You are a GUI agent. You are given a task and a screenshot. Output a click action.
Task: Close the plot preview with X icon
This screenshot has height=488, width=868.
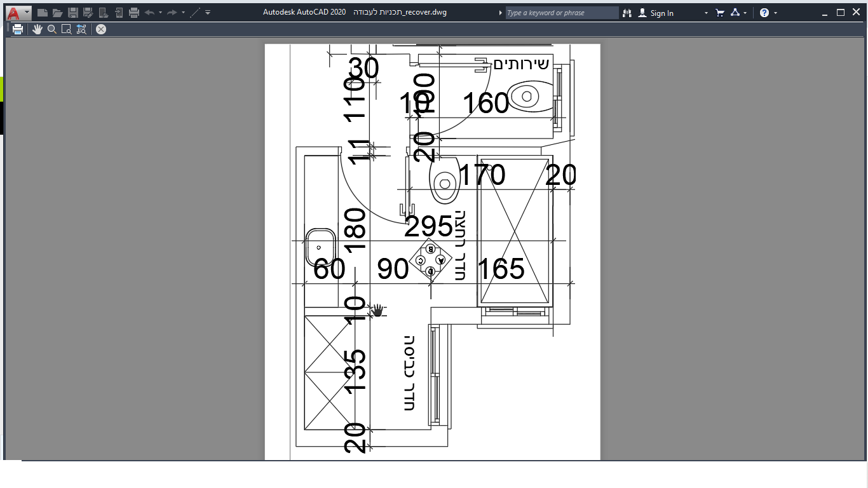[x=101, y=29]
